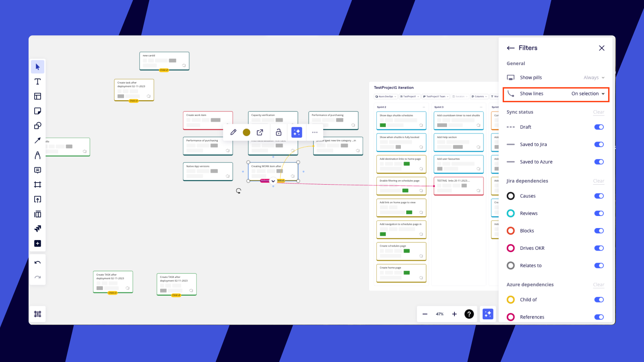
Task: Click the back arrow beside Filters
Action: click(x=510, y=48)
